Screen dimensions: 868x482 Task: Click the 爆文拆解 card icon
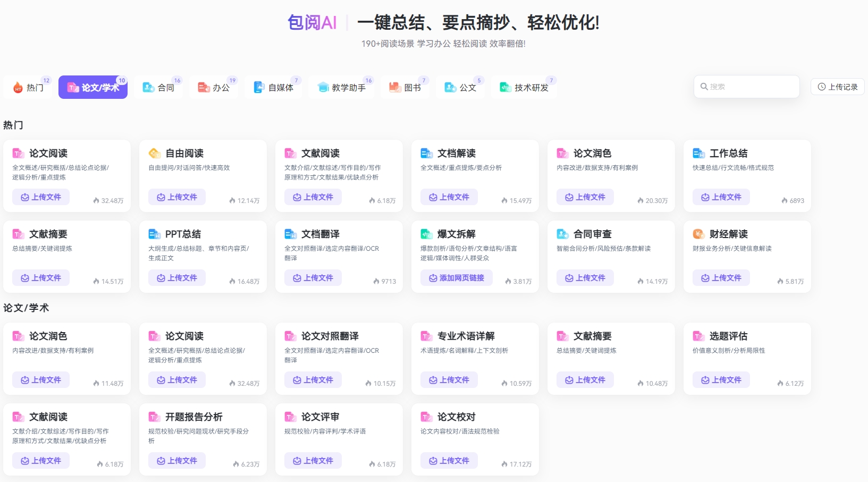pyautogui.click(x=426, y=234)
